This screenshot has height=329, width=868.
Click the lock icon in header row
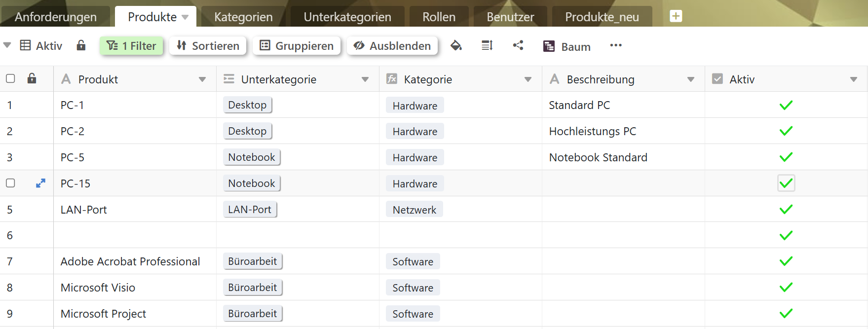pyautogui.click(x=32, y=79)
